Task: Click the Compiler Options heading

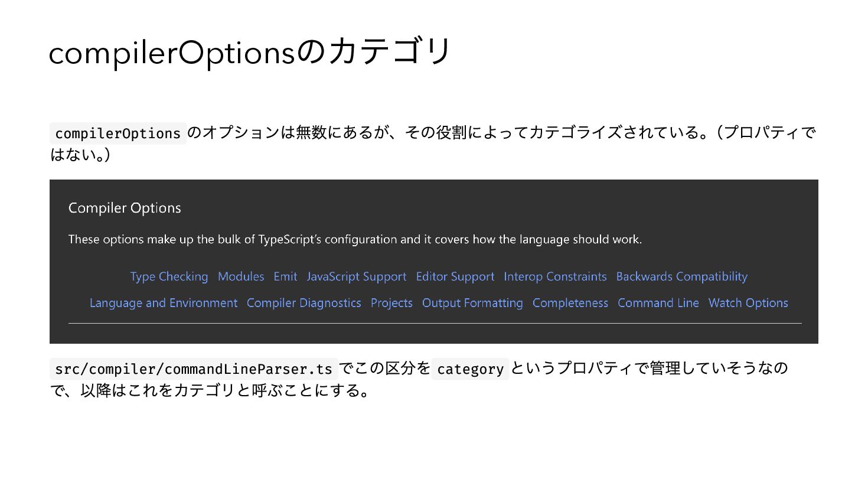Action: tap(125, 208)
